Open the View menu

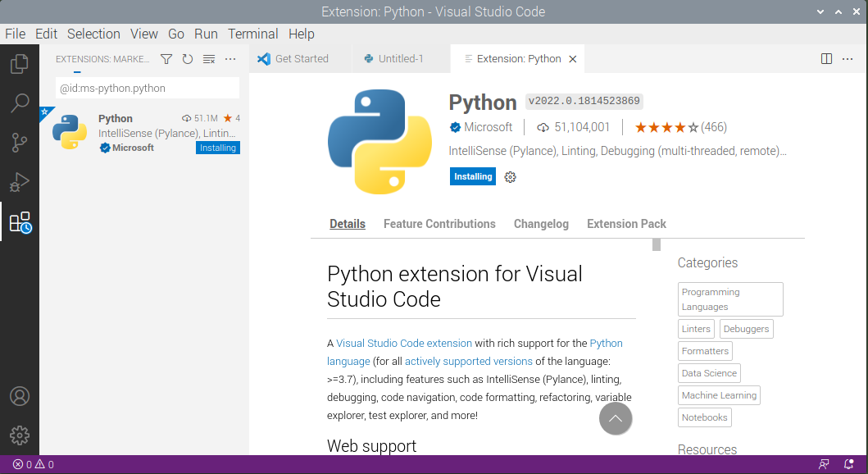[x=144, y=34]
